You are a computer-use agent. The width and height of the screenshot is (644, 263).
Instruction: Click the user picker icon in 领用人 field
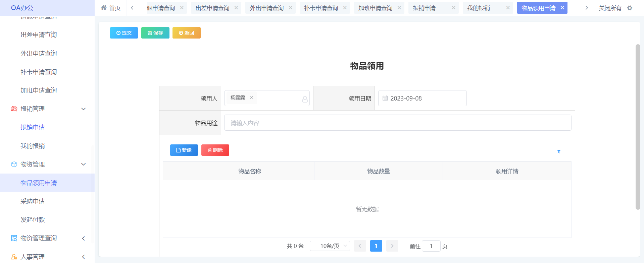305,99
